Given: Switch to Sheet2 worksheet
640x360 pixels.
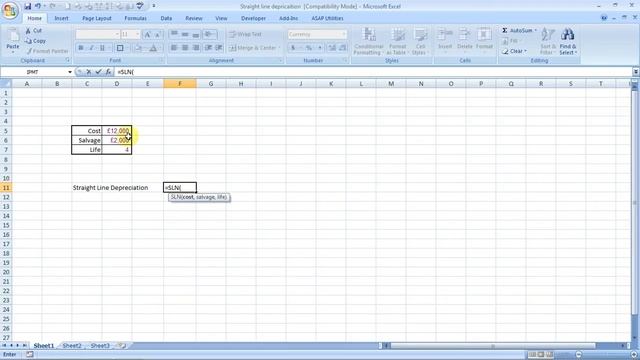Looking at the screenshot, I should 72,346.
